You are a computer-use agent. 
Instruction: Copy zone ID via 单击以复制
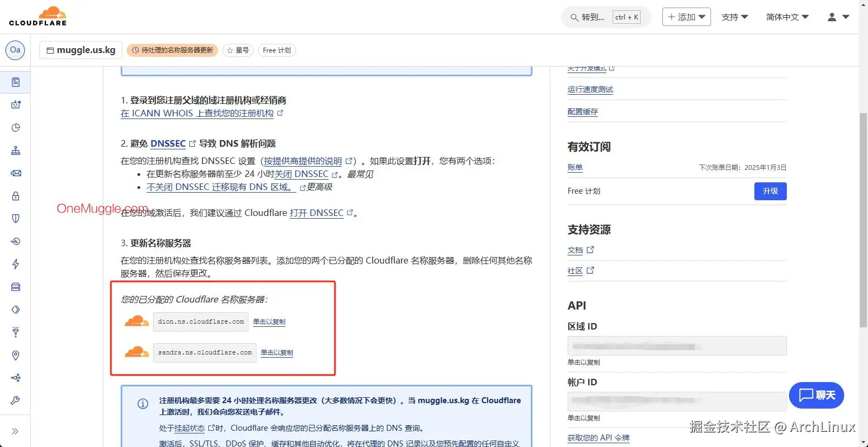click(583, 362)
